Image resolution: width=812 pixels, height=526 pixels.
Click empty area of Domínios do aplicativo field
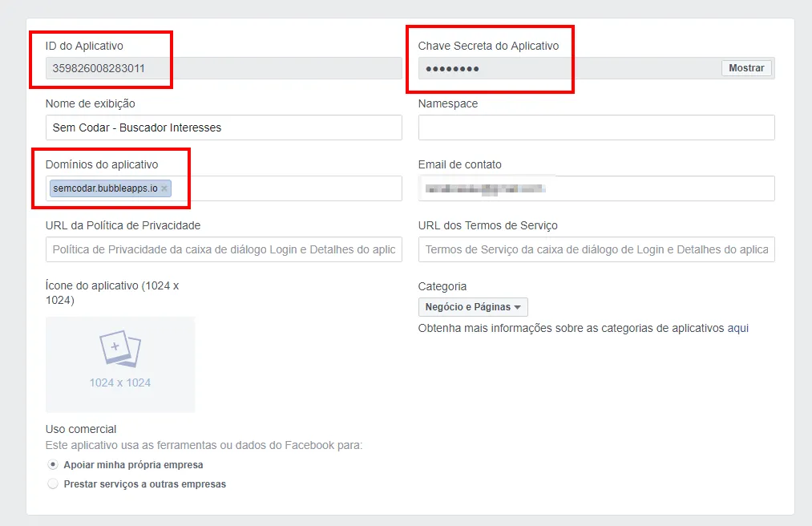[289, 188]
